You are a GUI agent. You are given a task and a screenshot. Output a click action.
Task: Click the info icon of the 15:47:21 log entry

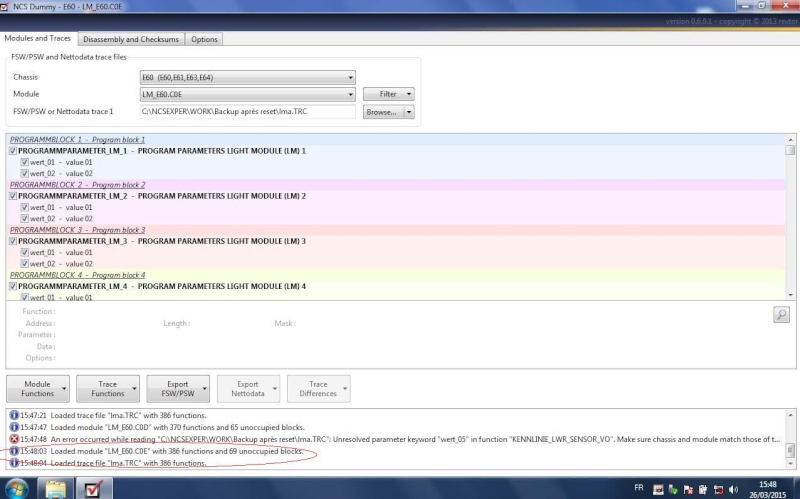14,415
